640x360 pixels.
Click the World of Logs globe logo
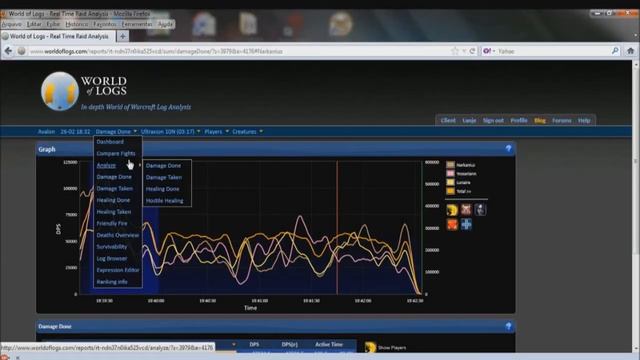60,91
